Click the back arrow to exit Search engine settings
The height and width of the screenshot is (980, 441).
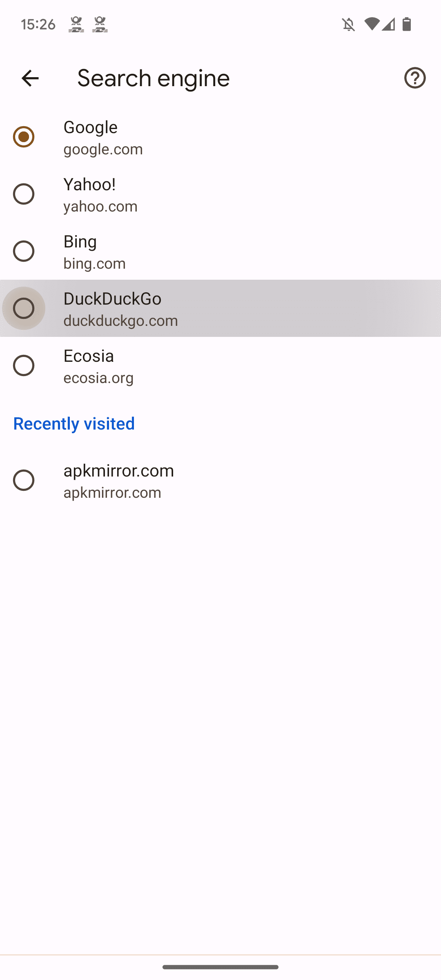click(x=30, y=78)
